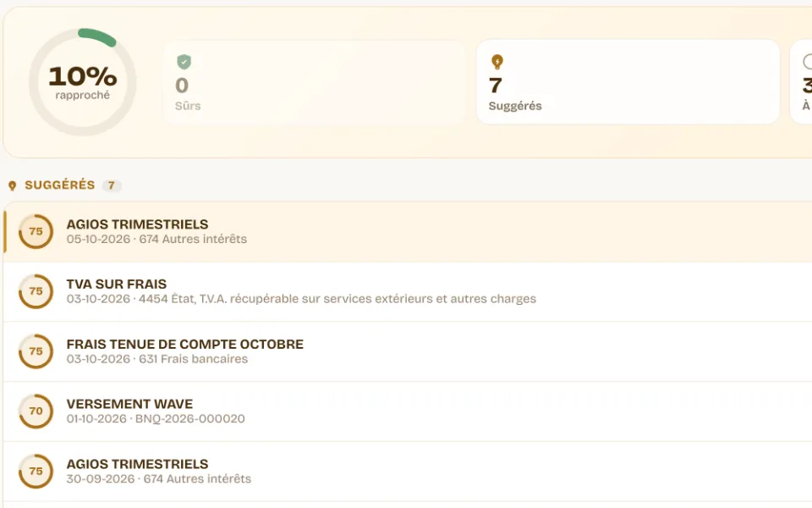Select the VERSEMENT WAVE suggestion row
This screenshot has width=812, height=508.
(408, 411)
